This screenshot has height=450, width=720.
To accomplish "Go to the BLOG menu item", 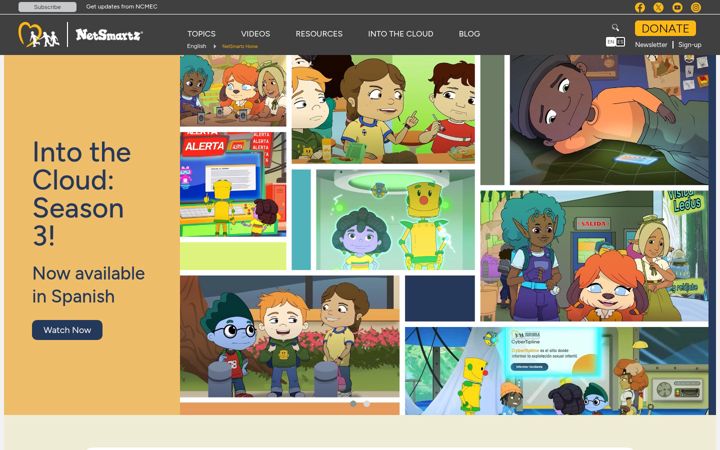I will pos(469,34).
